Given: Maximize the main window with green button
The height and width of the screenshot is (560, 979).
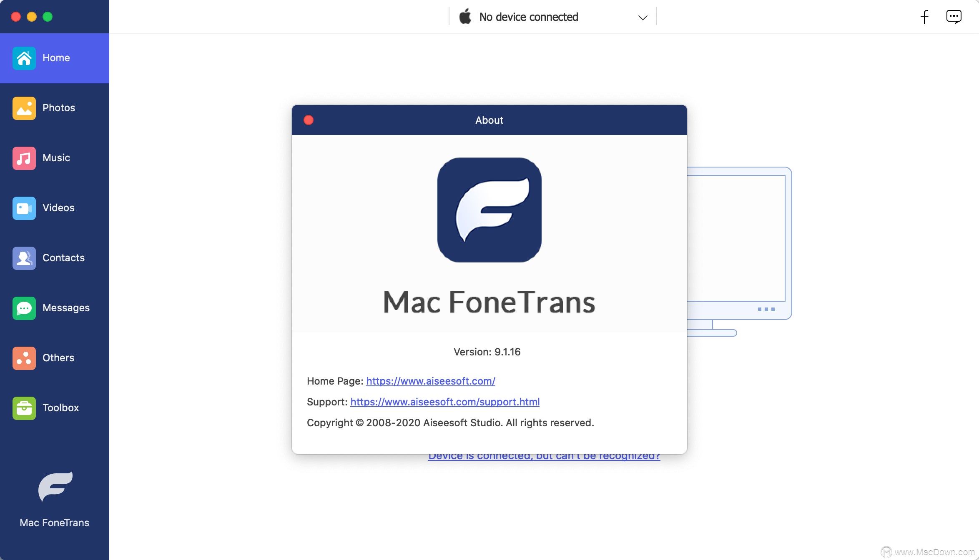Looking at the screenshot, I should tap(48, 17).
